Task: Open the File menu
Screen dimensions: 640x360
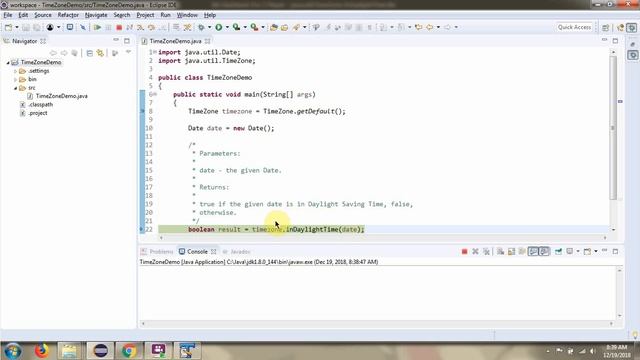Action: [x=8, y=15]
